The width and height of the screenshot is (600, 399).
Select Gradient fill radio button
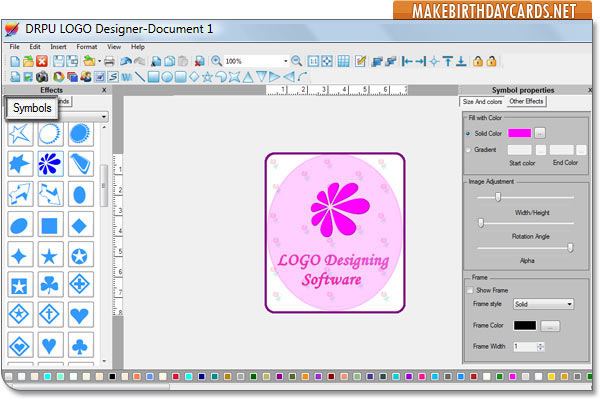[468, 150]
